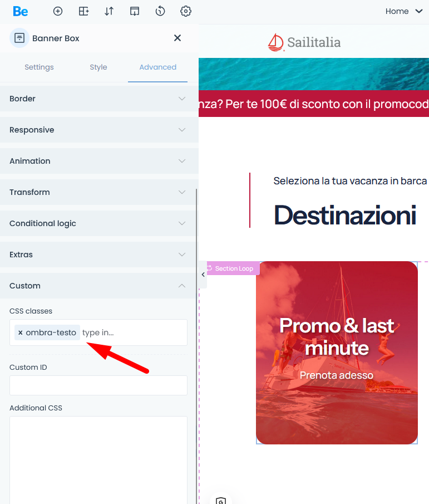Collapse the sidebar with arrow handle
The image size is (429, 504).
tap(203, 275)
